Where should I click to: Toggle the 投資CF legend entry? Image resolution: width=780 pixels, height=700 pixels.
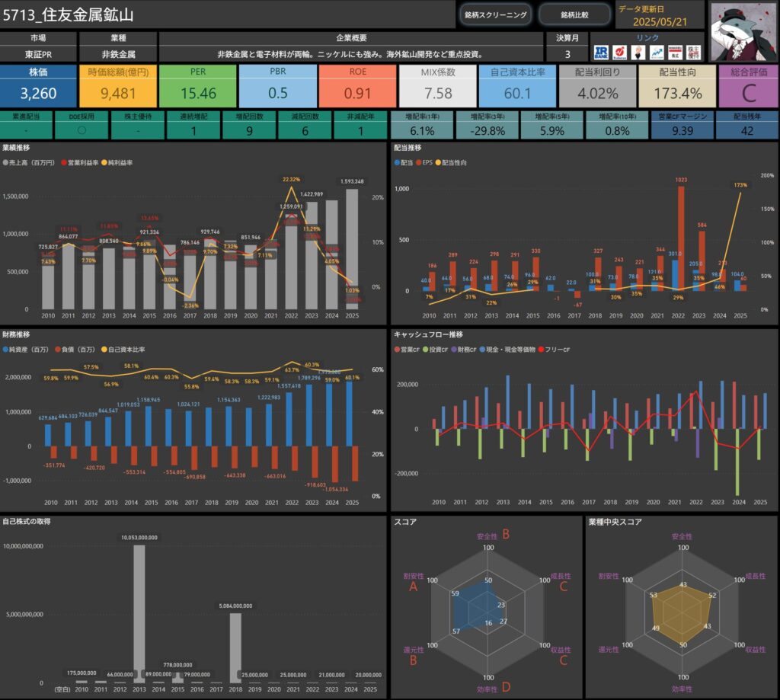435,350
